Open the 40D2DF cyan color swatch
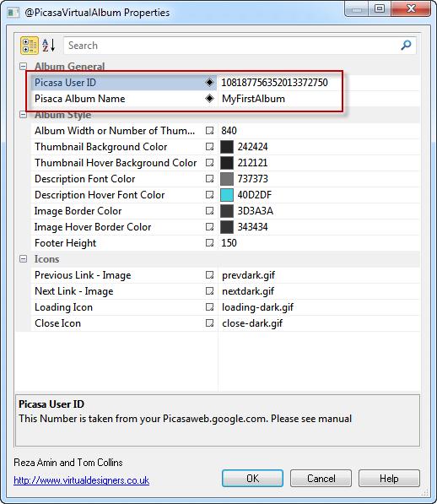Viewport: 437px width, 504px height. [x=227, y=195]
